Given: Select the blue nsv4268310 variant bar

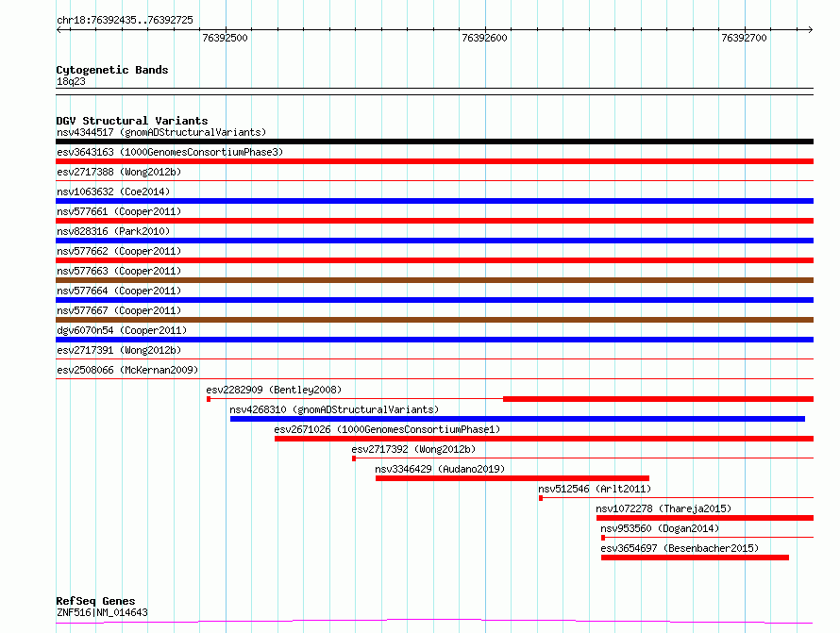Looking at the screenshot, I should 517,419.
